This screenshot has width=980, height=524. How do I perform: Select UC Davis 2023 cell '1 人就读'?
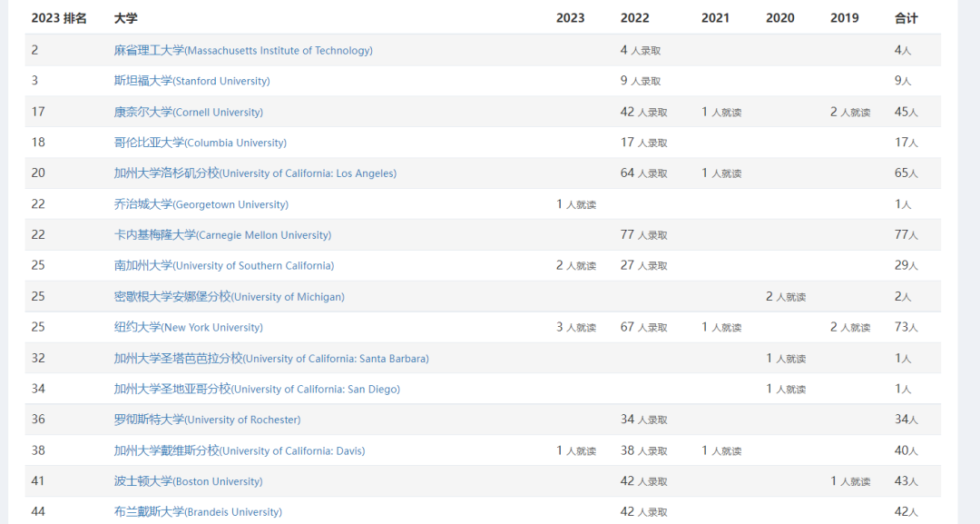coord(576,450)
